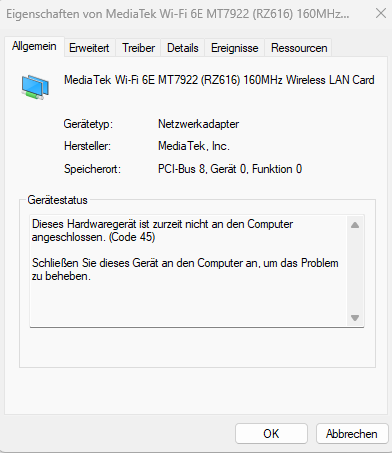
Task: Click the scroll-up arrow in Gerätestatus
Action: (355, 225)
